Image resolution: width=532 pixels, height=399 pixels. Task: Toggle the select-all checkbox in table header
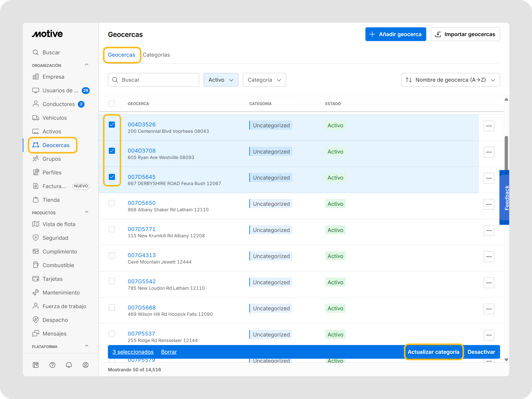coord(112,104)
